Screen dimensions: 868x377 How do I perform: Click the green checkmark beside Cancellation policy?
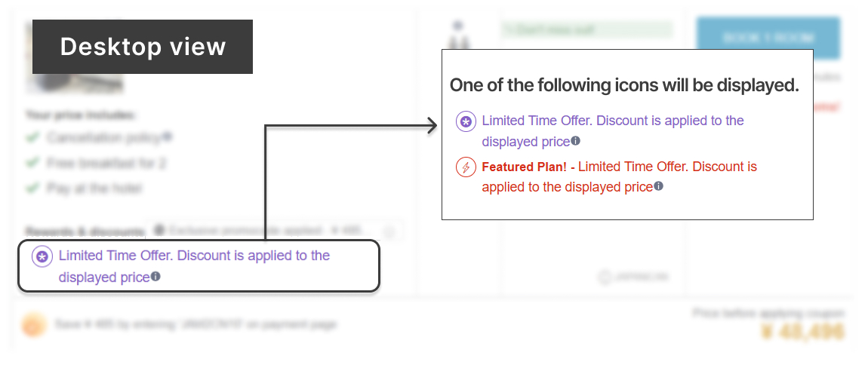pyautogui.click(x=32, y=137)
